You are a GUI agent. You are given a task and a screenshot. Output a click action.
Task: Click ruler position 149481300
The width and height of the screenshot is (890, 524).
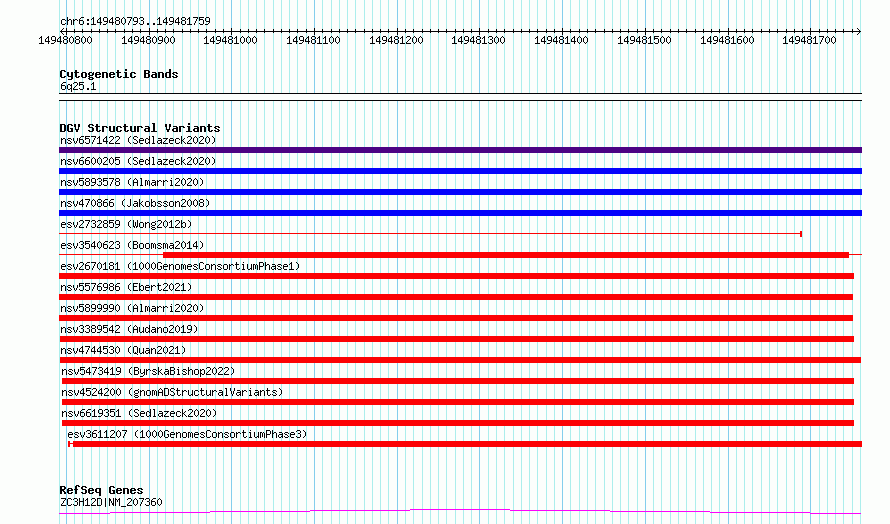click(x=478, y=40)
